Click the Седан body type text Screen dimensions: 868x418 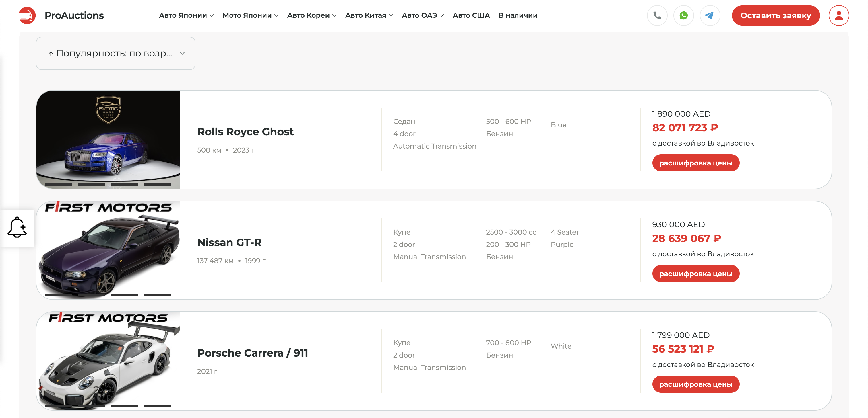coord(404,122)
